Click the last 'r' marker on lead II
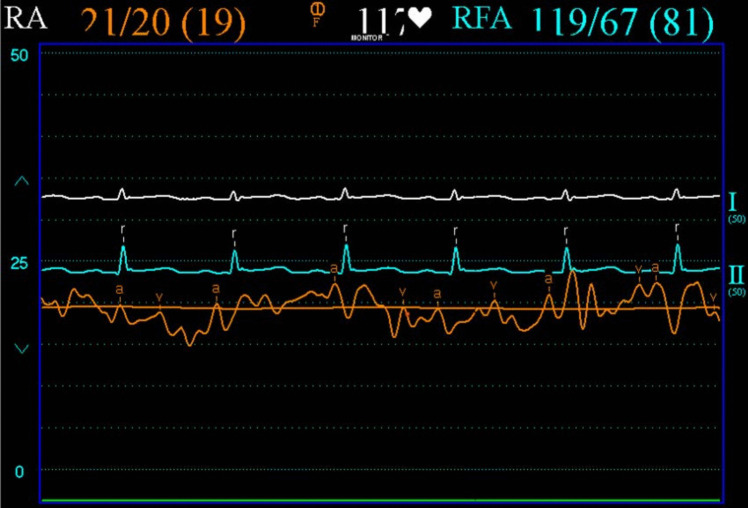 point(677,227)
